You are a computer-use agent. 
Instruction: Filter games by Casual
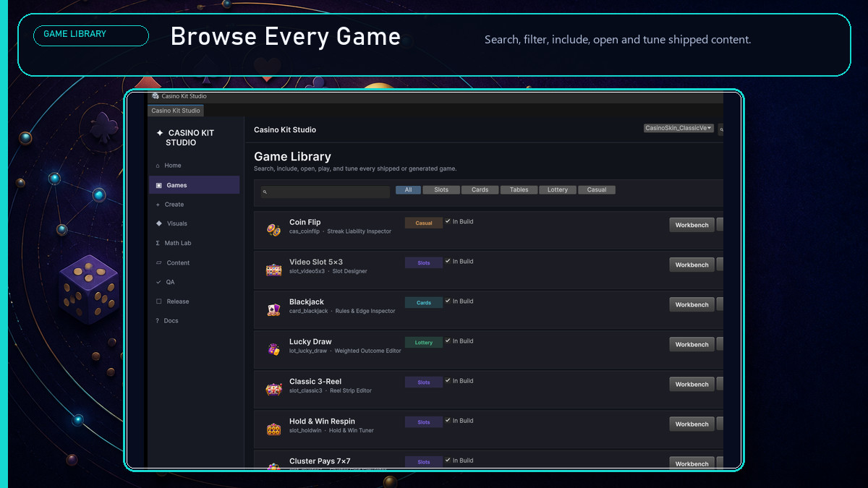597,190
